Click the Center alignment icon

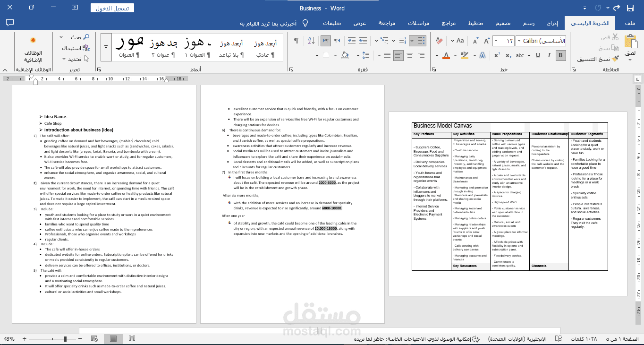click(410, 55)
